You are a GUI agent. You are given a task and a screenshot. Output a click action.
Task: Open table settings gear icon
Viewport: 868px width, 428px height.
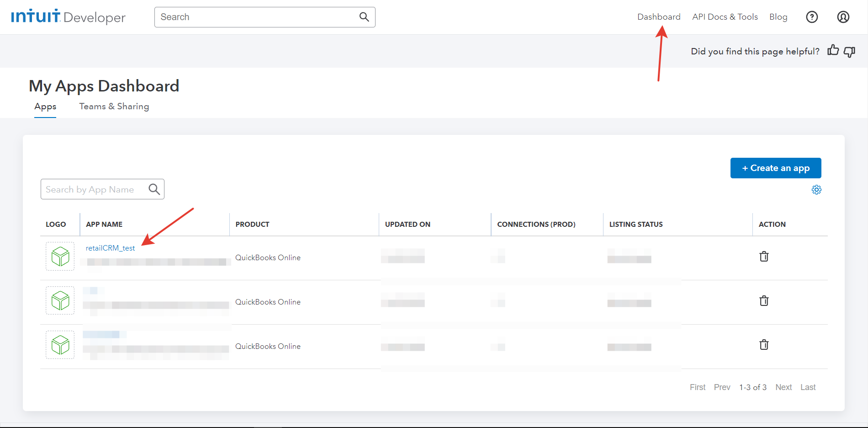tap(816, 190)
